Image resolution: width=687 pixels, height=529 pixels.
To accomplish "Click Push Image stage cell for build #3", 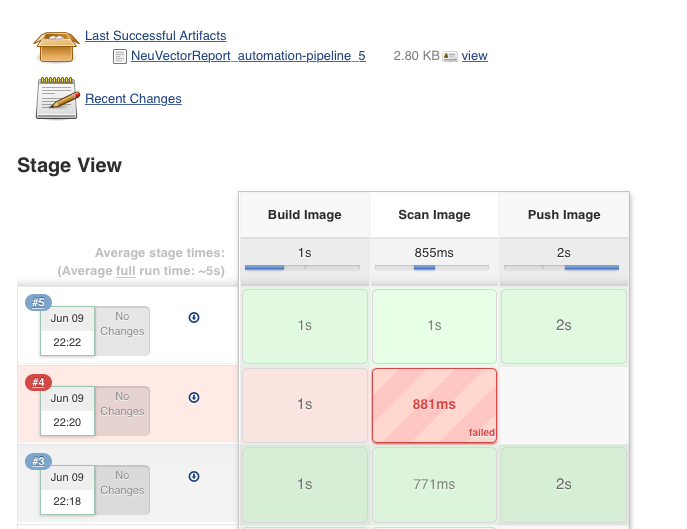I will (564, 484).
